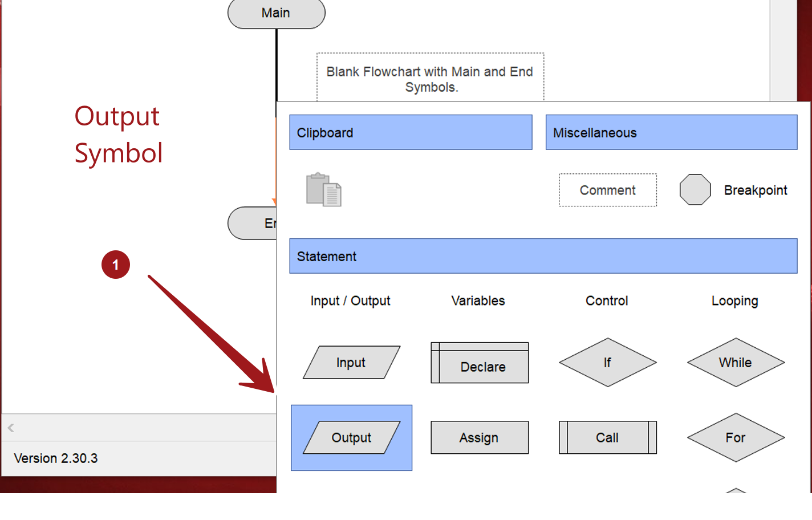Pick the If diamond shape
Image resolution: width=812 pixels, height=520 pixels.
[x=607, y=363]
